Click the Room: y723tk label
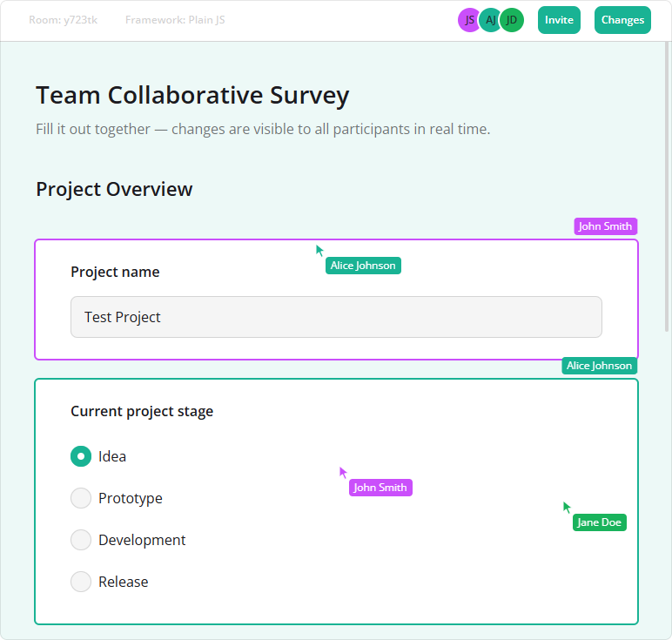 pos(63,20)
